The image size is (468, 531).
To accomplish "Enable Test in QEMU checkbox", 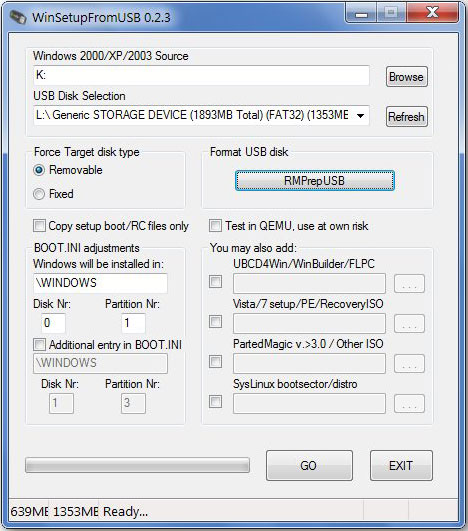I will point(215,226).
